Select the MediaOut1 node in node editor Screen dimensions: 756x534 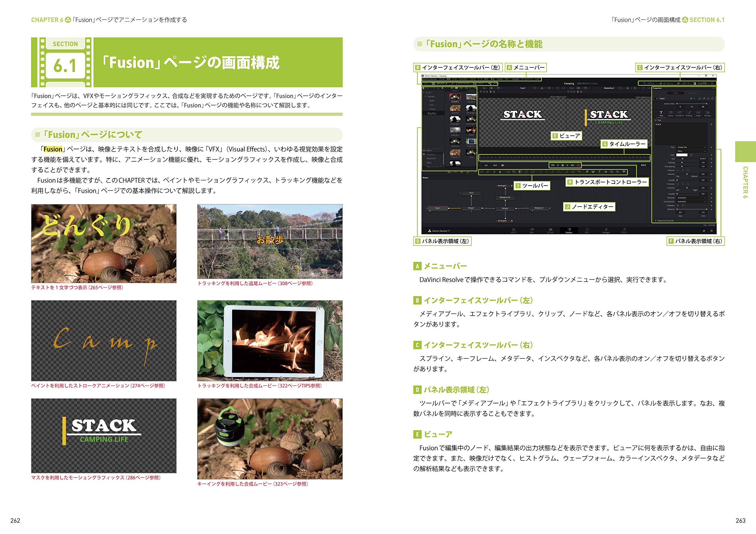[x=539, y=208]
